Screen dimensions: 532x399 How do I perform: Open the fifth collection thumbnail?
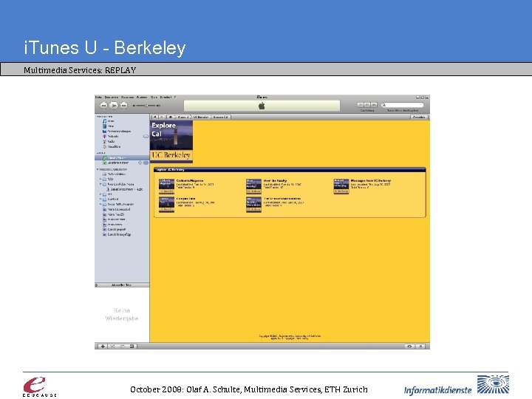coord(253,204)
